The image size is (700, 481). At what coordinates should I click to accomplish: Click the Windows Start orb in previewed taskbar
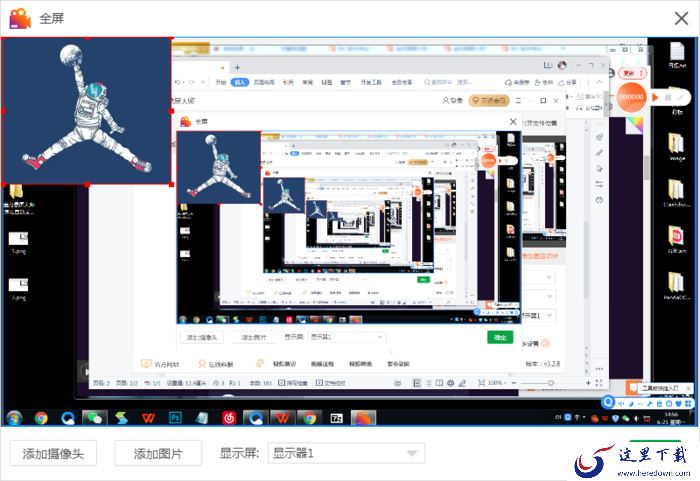coord(15,418)
